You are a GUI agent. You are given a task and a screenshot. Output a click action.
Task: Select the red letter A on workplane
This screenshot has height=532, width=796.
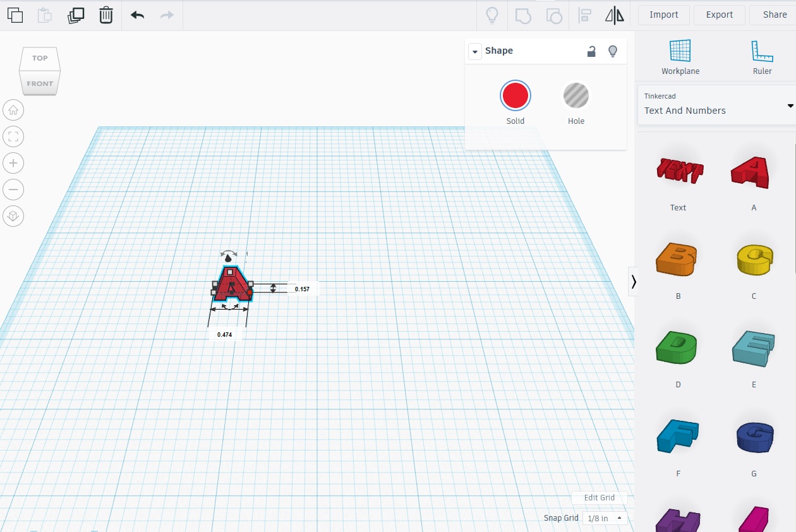pyautogui.click(x=231, y=284)
